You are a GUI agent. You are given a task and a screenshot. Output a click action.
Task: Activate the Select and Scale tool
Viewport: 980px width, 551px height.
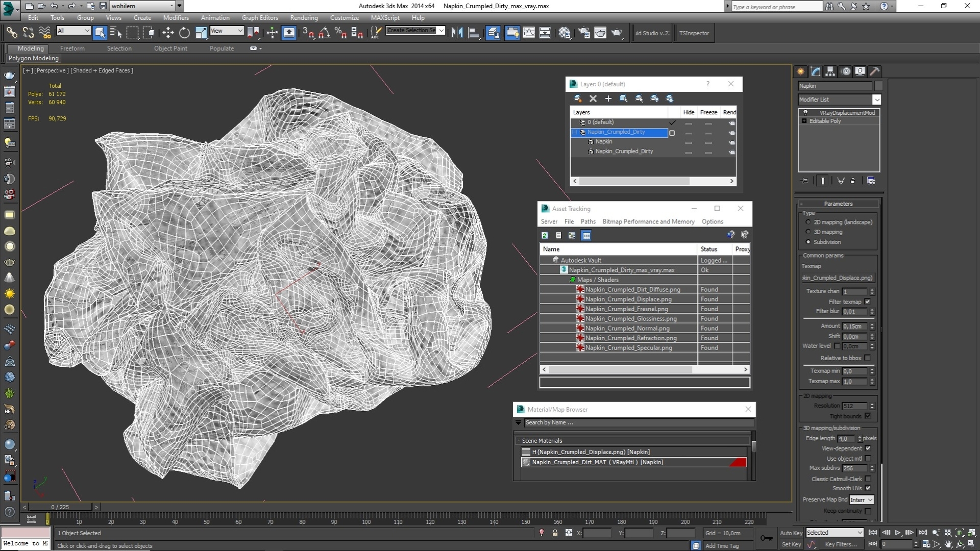tap(201, 33)
